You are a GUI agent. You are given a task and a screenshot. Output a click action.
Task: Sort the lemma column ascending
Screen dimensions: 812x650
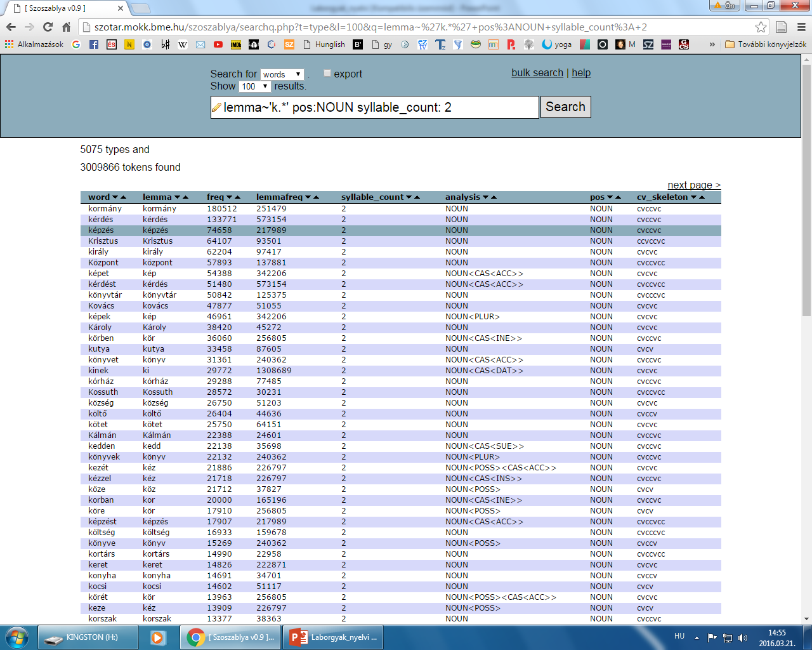pyautogui.click(x=185, y=197)
